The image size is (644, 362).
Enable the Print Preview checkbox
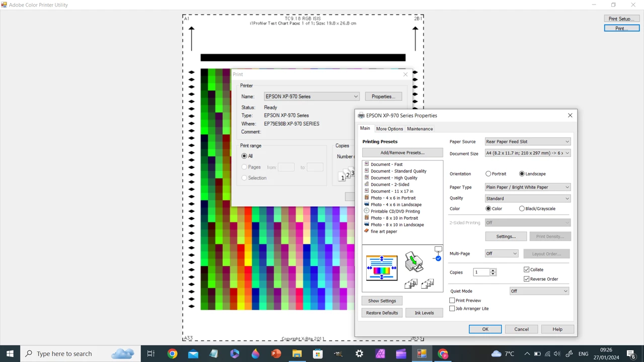452,301
